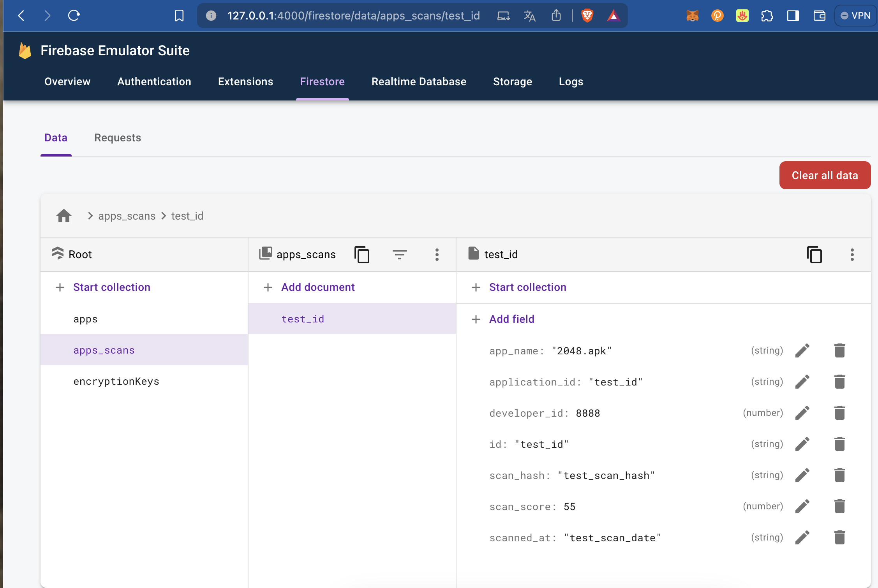Delete the application_id field

click(840, 382)
